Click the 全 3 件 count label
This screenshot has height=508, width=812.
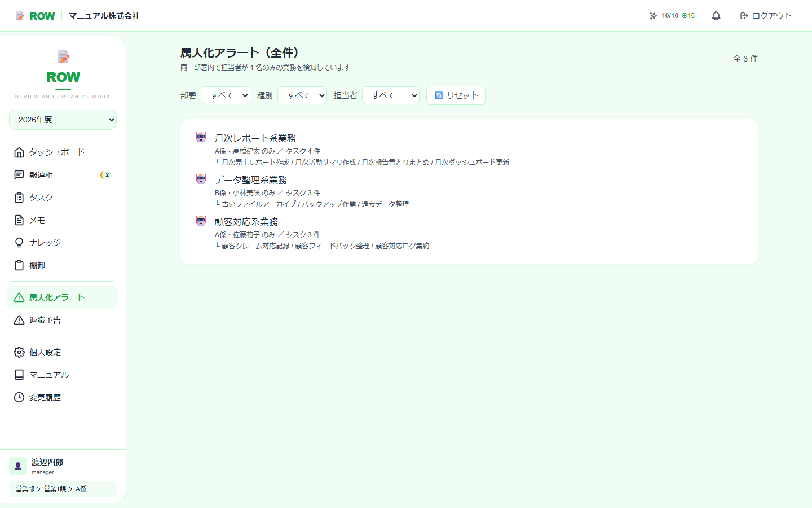tap(745, 59)
